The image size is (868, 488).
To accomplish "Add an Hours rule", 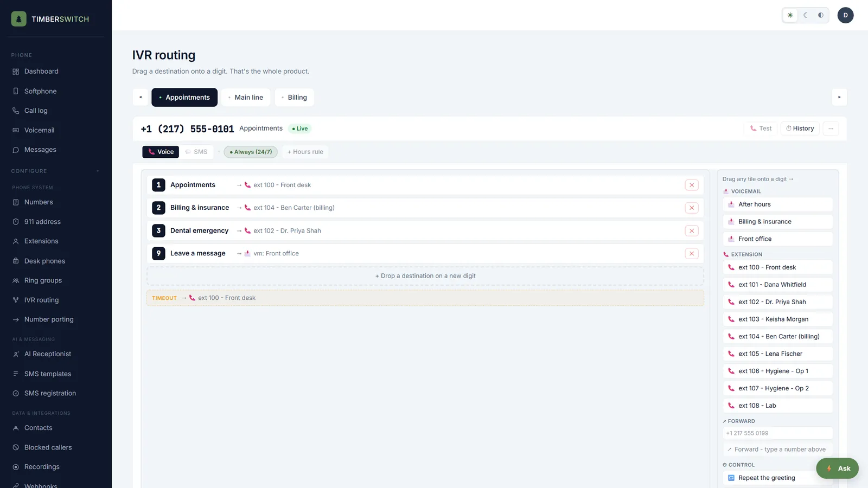I will click(305, 152).
